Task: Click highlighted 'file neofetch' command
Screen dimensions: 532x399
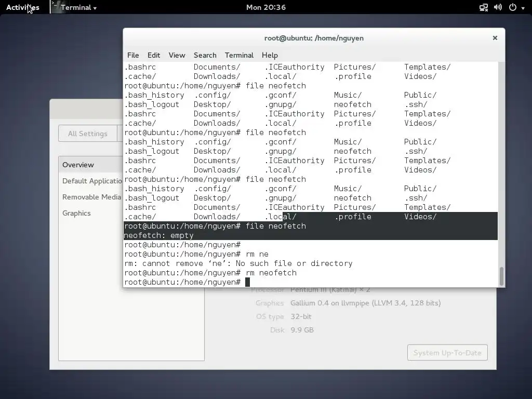Action: (275, 226)
